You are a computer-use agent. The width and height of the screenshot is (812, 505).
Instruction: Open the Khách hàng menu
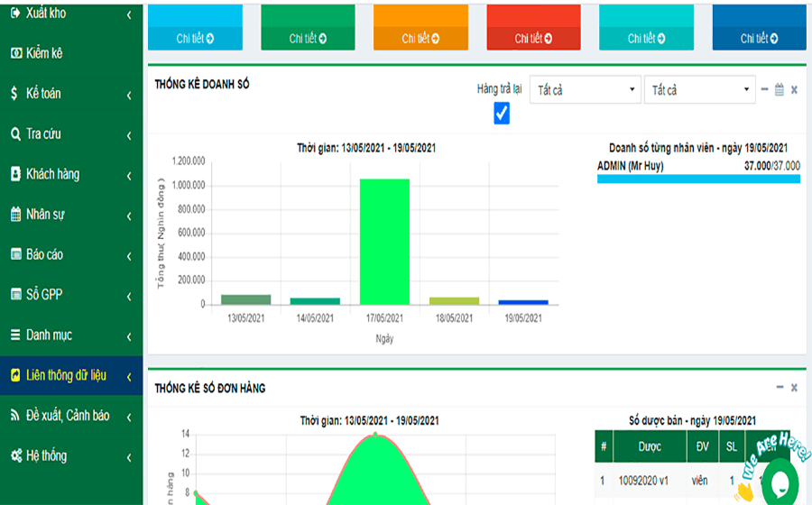52,174
